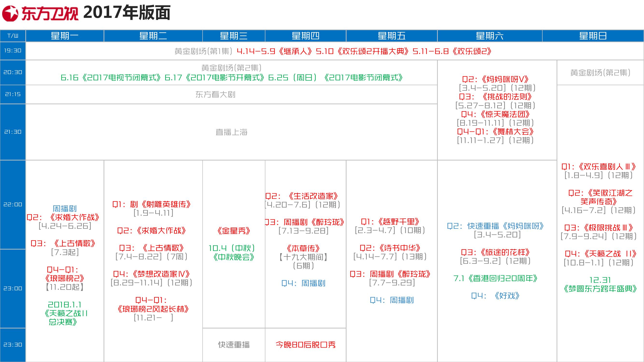Click Monday Q2:《求婚大作战》 entry

tap(63, 217)
